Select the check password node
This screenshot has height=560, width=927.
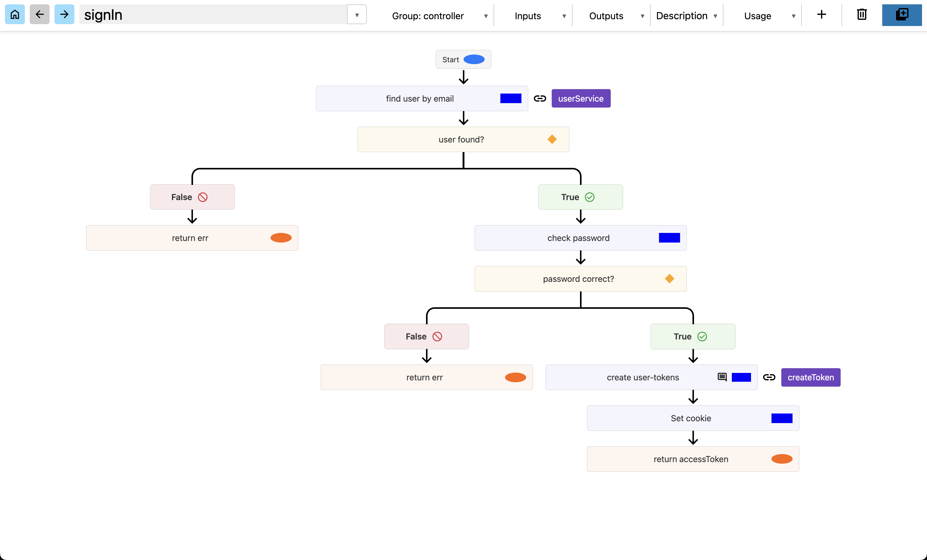(x=580, y=238)
